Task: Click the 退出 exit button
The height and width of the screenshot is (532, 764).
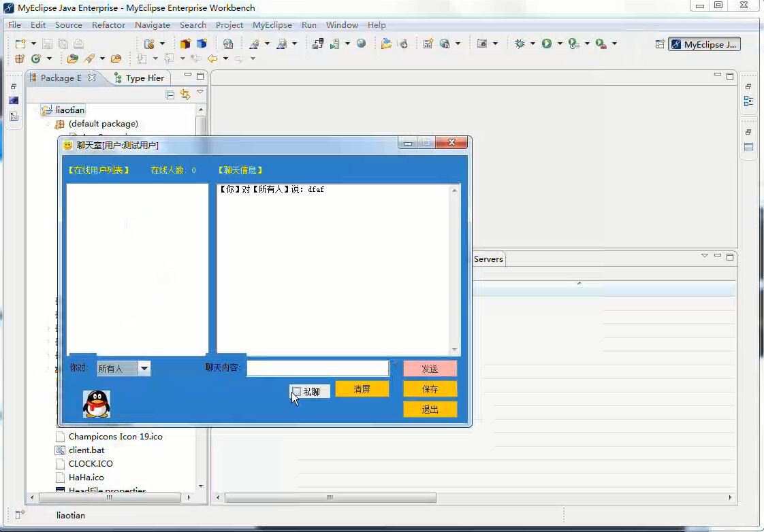Action: pos(430,410)
